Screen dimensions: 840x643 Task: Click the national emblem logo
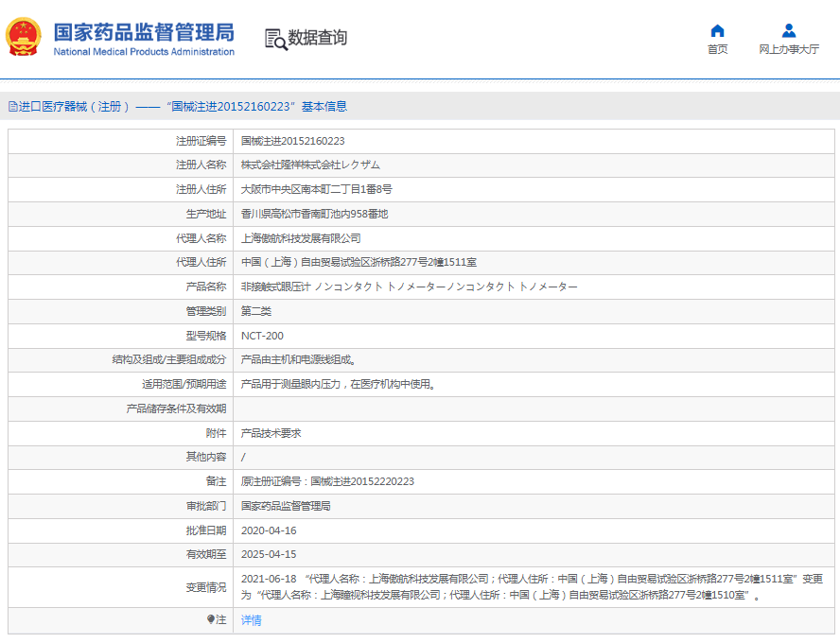[23, 37]
